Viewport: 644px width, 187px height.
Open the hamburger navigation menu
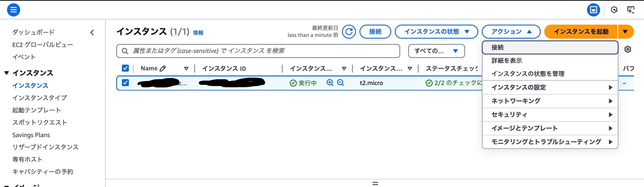click(14, 10)
